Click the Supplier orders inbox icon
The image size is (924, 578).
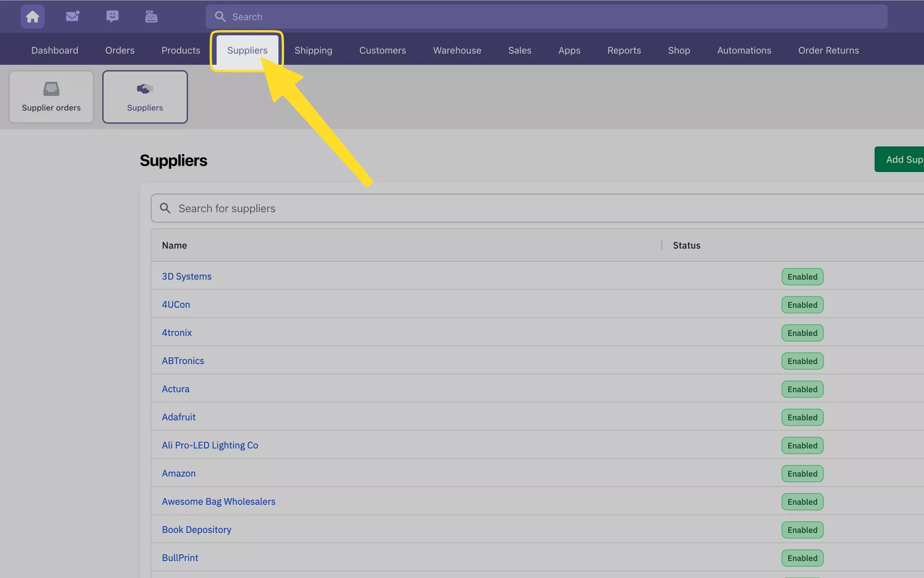pos(51,89)
